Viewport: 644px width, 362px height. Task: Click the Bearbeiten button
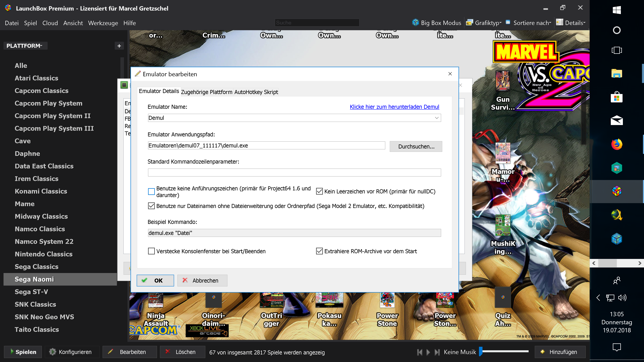(129, 352)
